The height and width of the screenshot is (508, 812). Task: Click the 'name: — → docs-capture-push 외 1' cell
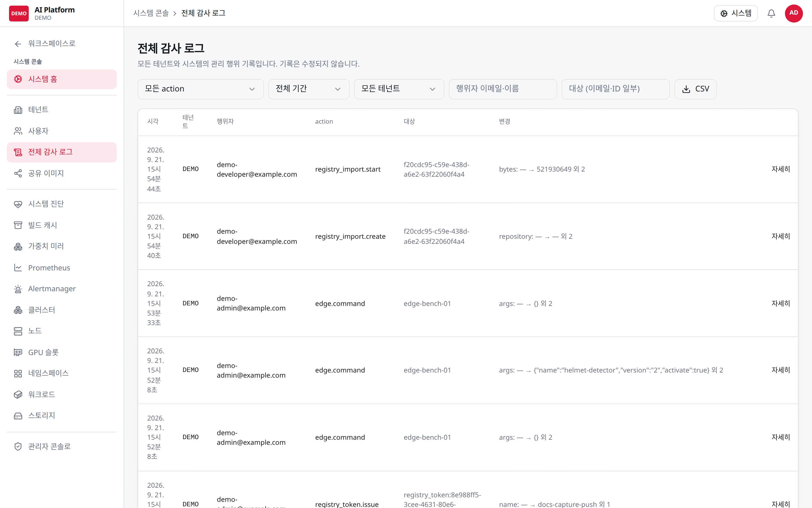(554, 504)
